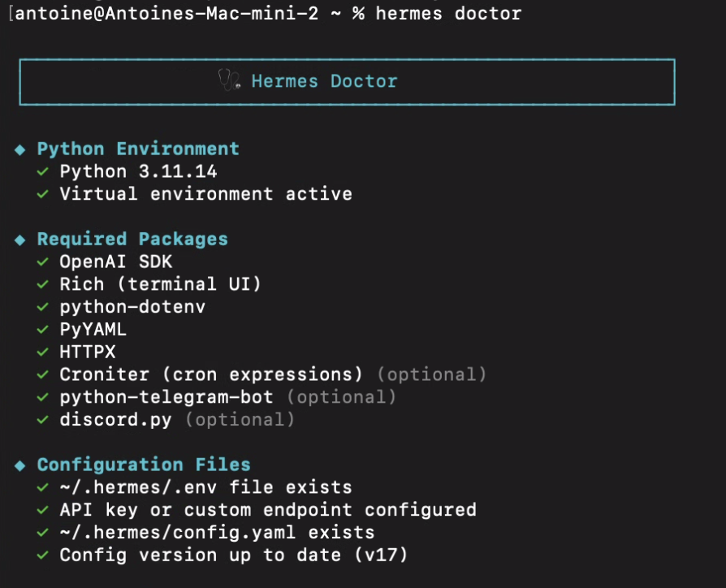The image size is (726, 588).
Task: Click the 'hermes doctor' command text
Action: click(x=448, y=14)
